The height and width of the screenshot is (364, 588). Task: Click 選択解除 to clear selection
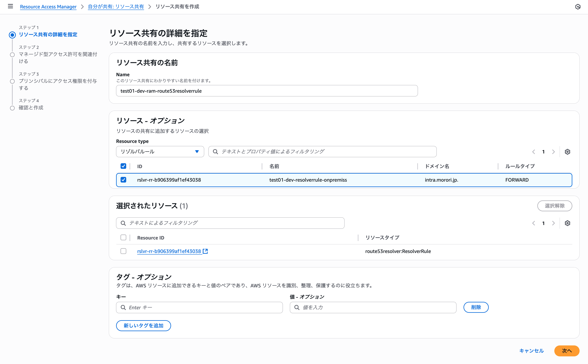pyautogui.click(x=555, y=206)
